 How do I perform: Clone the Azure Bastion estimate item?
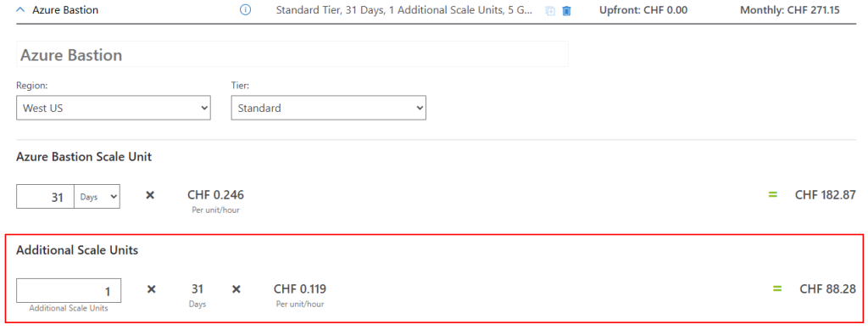click(550, 10)
